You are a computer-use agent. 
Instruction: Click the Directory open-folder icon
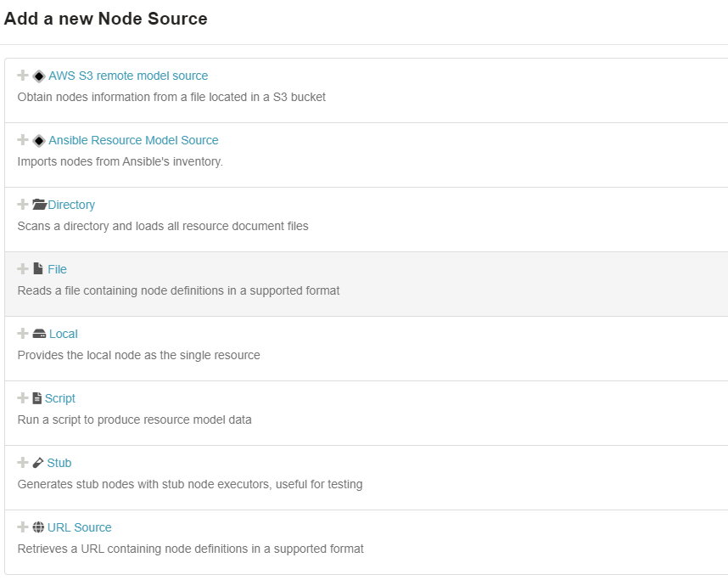[x=39, y=205]
